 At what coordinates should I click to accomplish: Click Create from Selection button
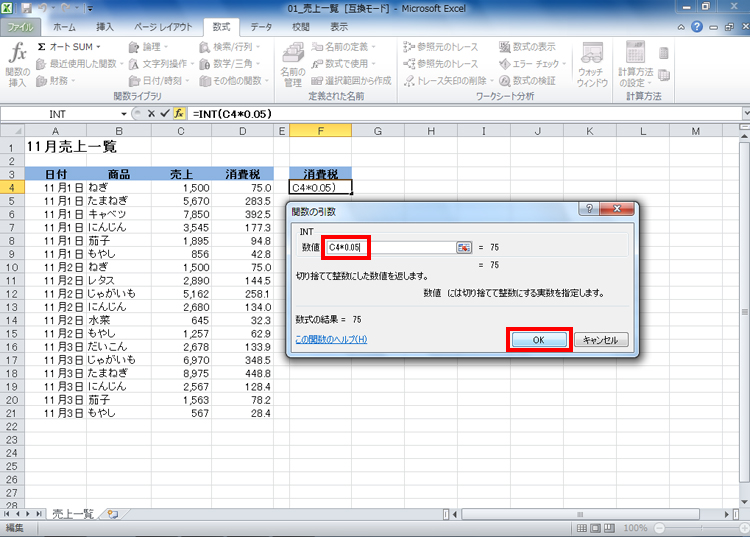pyautogui.click(x=351, y=81)
